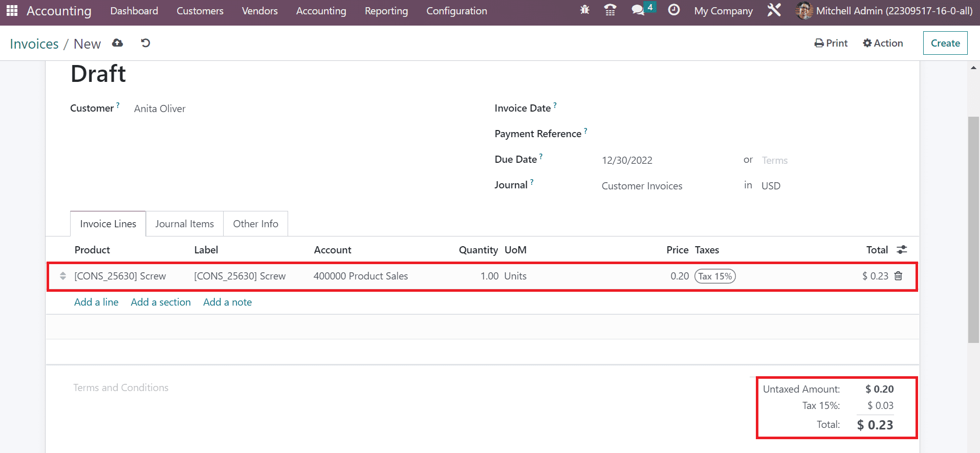Open the VoIP phone icon

coord(610,10)
